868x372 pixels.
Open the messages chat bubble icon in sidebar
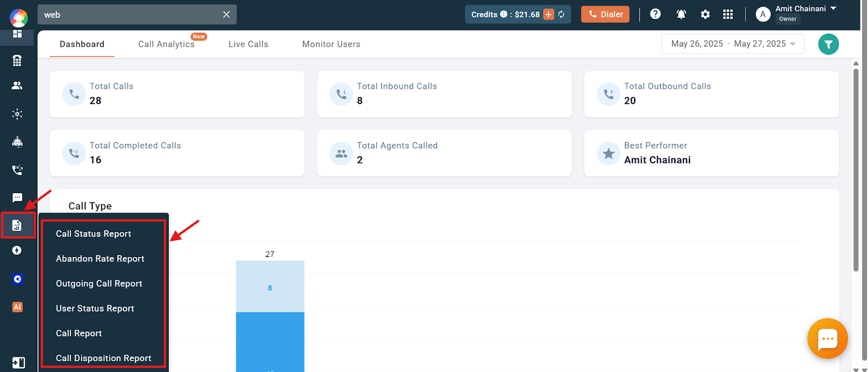(17, 198)
